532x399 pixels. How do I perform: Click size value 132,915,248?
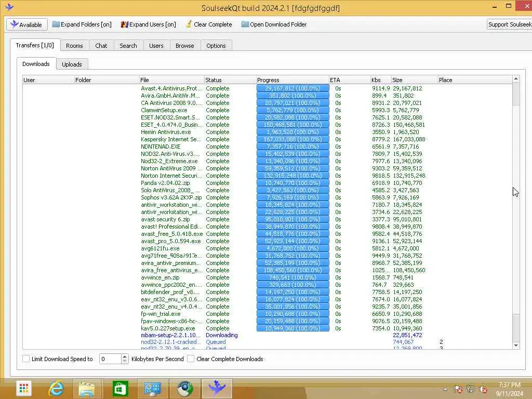pyautogui.click(x=409, y=176)
